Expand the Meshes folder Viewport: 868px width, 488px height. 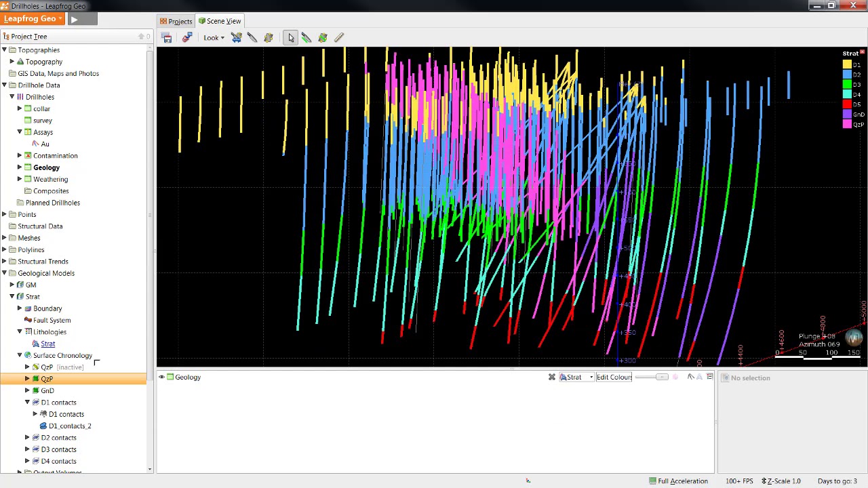tap(4, 238)
